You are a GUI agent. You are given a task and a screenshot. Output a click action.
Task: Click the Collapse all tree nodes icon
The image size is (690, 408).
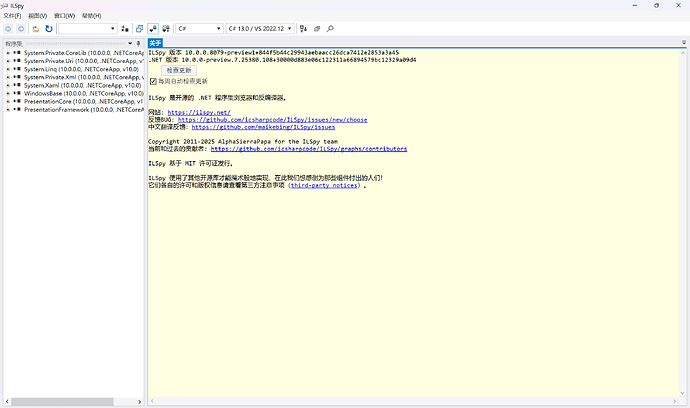coord(317,29)
